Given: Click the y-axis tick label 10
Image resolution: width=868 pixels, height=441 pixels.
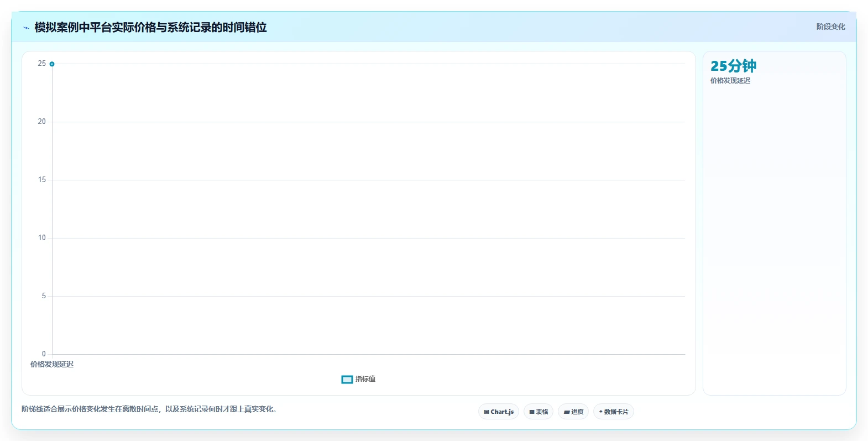Looking at the screenshot, I should [x=42, y=238].
